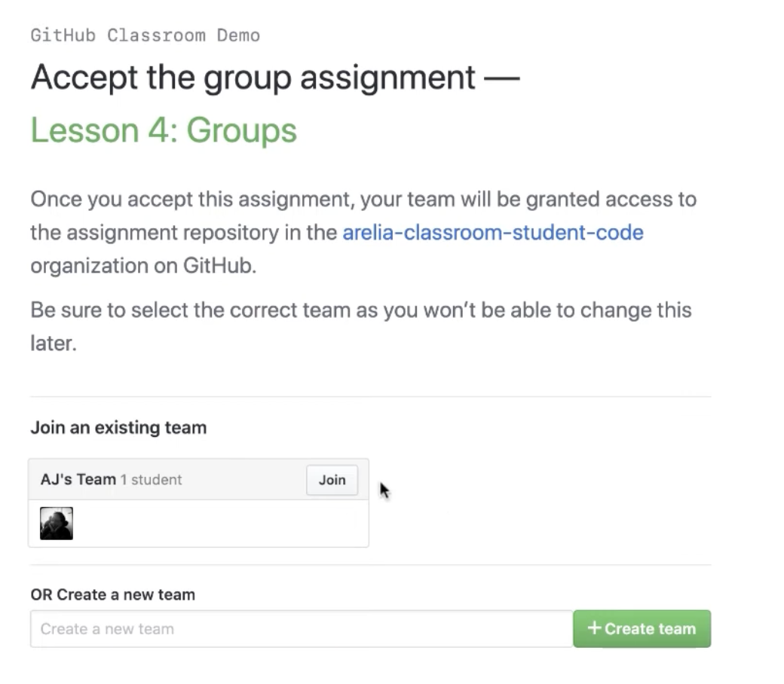Click the 'organization on GitHub.' text

coord(143,266)
